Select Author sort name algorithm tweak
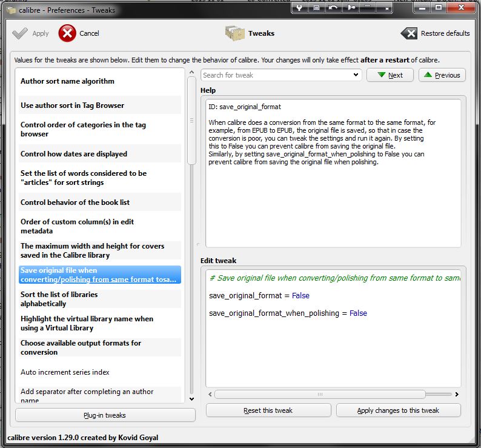Image resolution: width=481 pixels, height=448 pixels. pos(100,81)
